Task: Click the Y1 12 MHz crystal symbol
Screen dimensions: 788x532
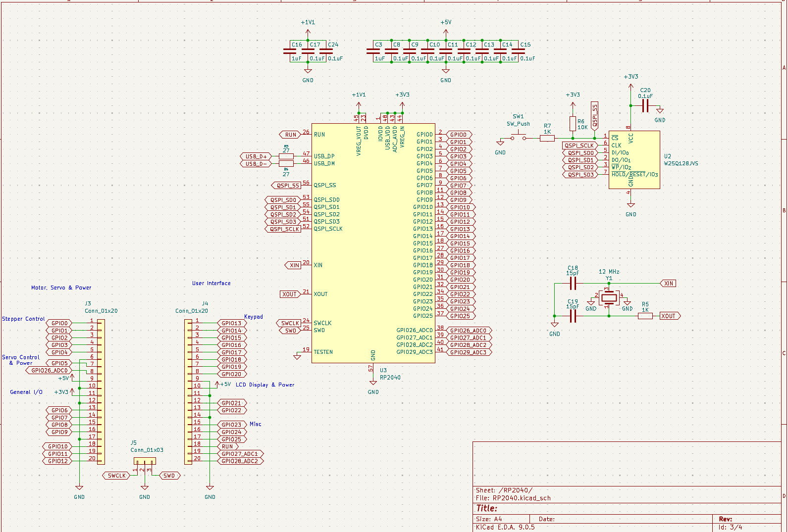Action: pyautogui.click(x=609, y=298)
